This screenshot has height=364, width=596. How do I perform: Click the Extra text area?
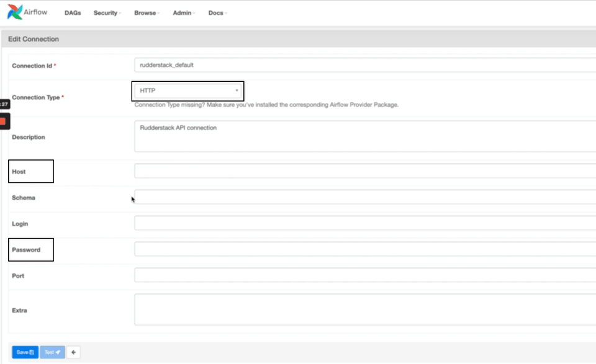[365, 309]
